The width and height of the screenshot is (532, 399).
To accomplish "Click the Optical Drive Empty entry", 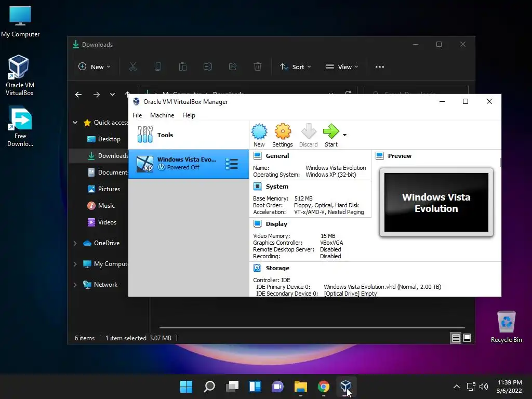I will pos(350,294).
